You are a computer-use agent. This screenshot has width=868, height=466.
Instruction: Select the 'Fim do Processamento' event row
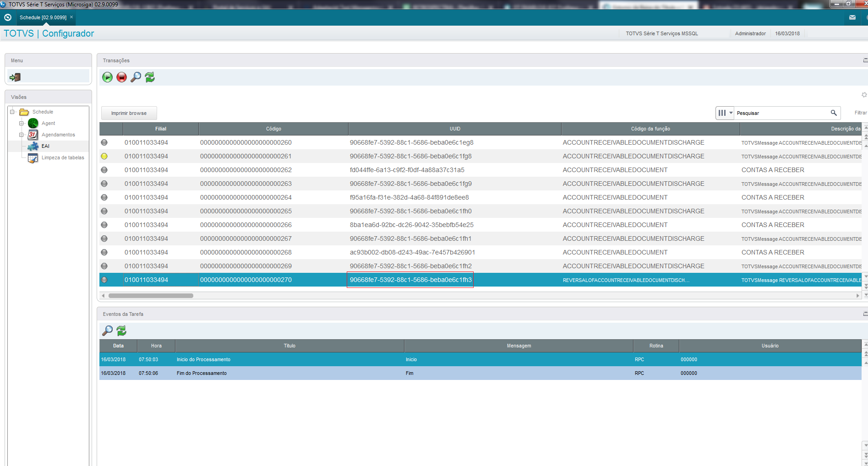[480, 373]
